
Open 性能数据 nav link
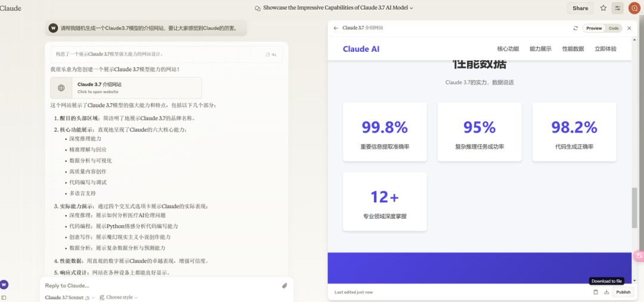[573, 49]
